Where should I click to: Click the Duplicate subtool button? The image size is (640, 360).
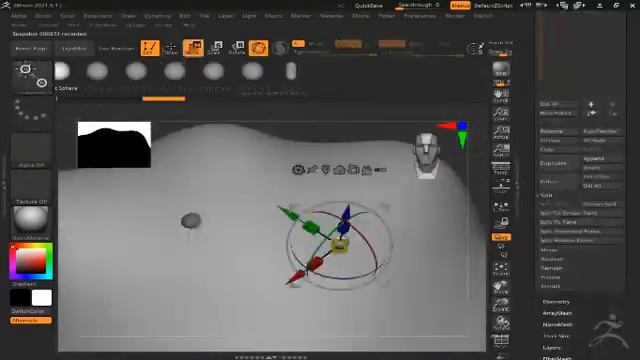click(558, 163)
